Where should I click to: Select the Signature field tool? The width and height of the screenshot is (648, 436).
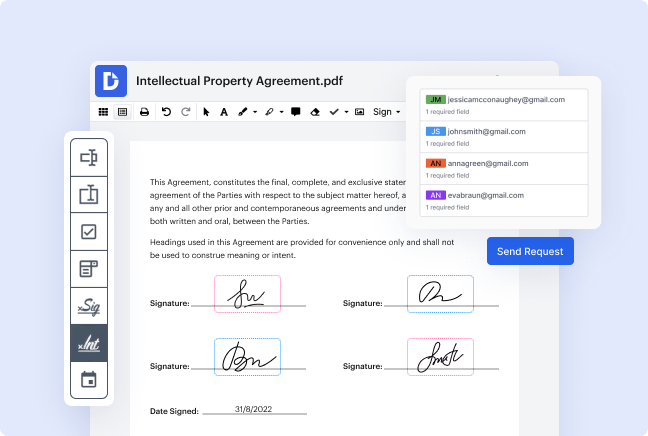click(88, 306)
